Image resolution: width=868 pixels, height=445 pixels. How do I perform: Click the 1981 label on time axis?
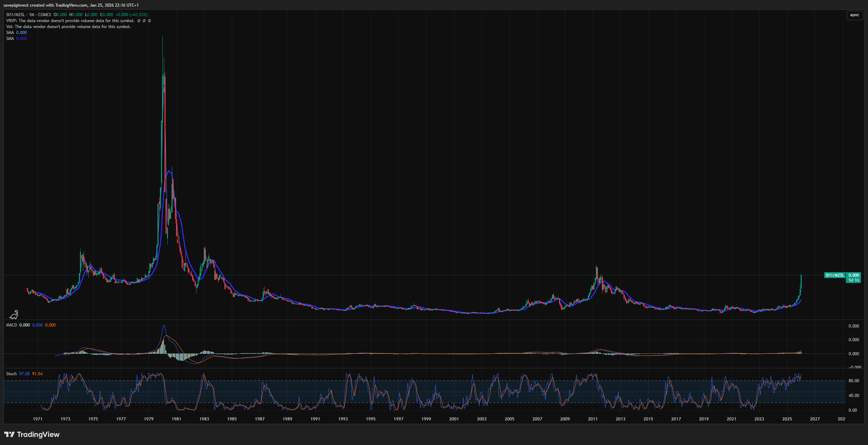coord(176,419)
